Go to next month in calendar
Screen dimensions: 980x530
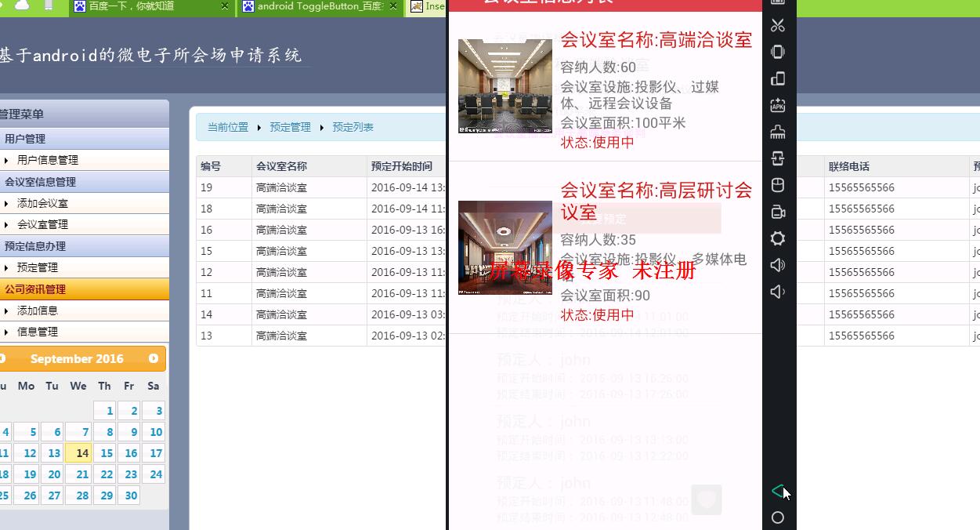(x=154, y=358)
